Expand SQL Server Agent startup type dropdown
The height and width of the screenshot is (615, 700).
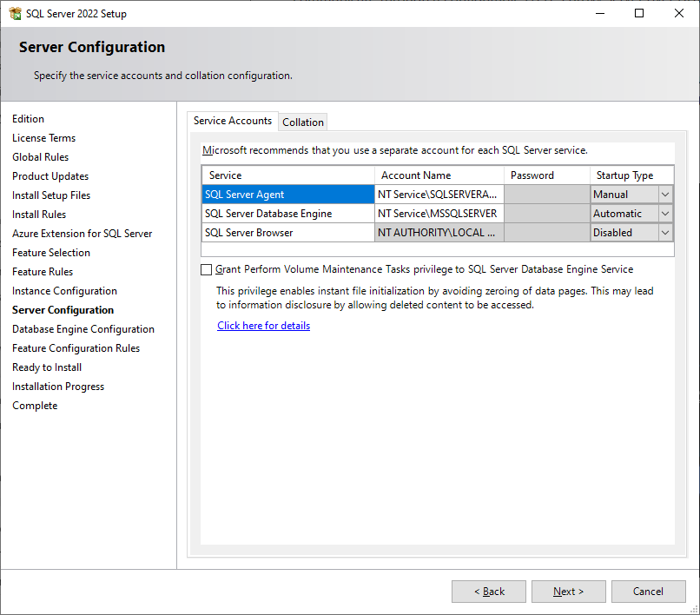point(665,195)
